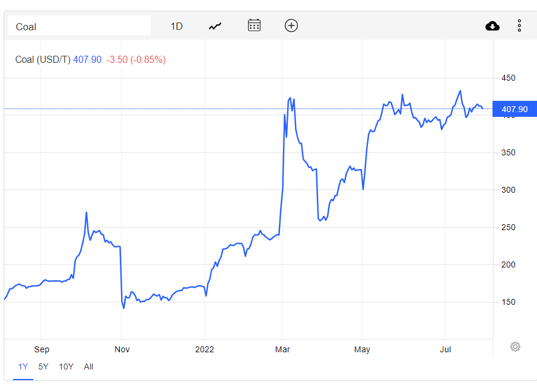Open the three-dot more options menu
The height and width of the screenshot is (392, 537).
(519, 26)
